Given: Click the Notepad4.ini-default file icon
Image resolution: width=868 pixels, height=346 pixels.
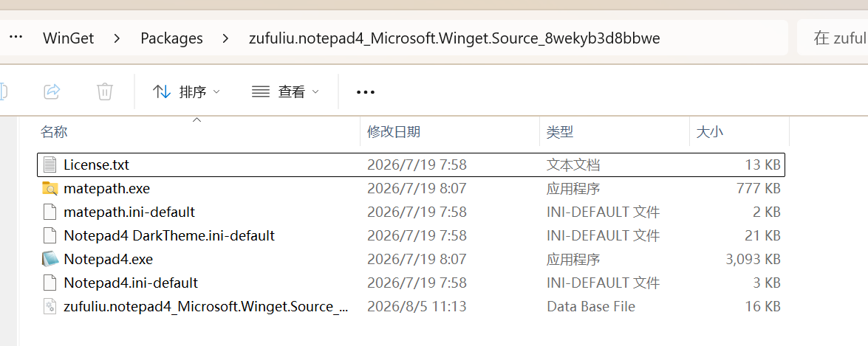Looking at the screenshot, I should pyautogui.click(x=49, y=283).
